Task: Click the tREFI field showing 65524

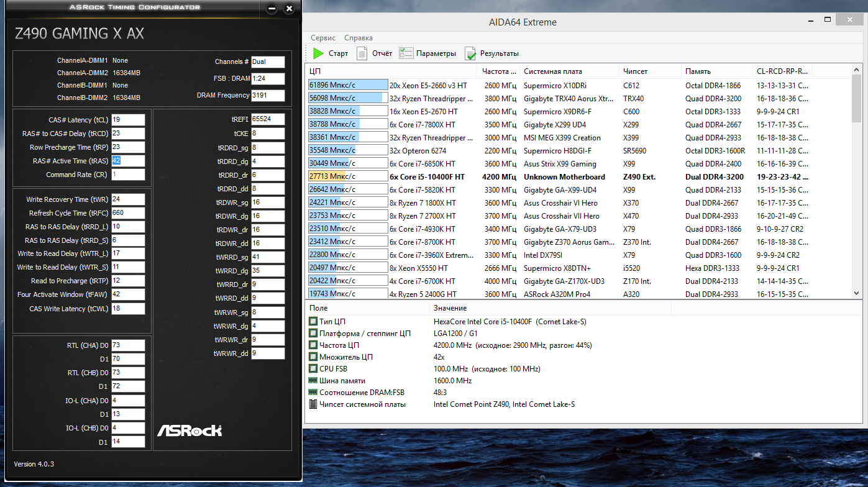Action: point(268,119)
